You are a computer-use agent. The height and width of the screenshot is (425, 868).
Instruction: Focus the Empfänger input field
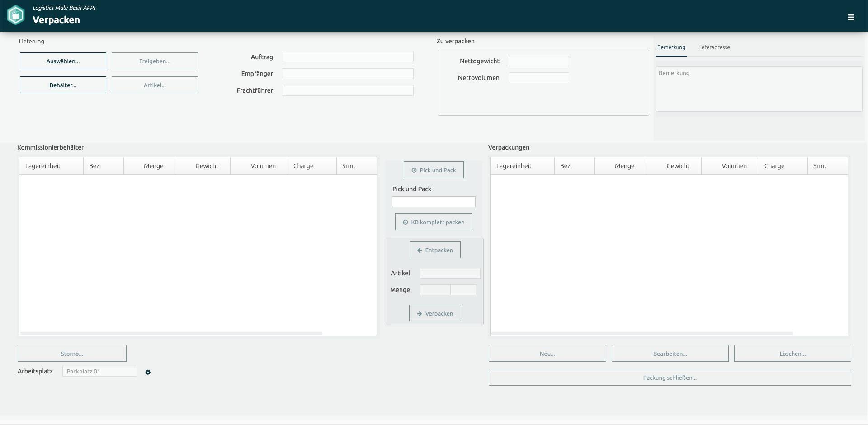tap(348, 74)
